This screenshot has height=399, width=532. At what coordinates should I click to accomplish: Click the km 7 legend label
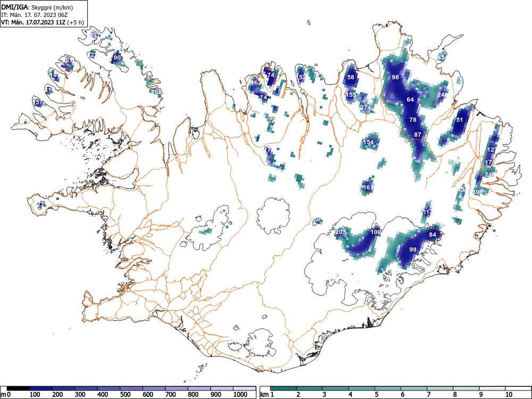click(429, 395)
